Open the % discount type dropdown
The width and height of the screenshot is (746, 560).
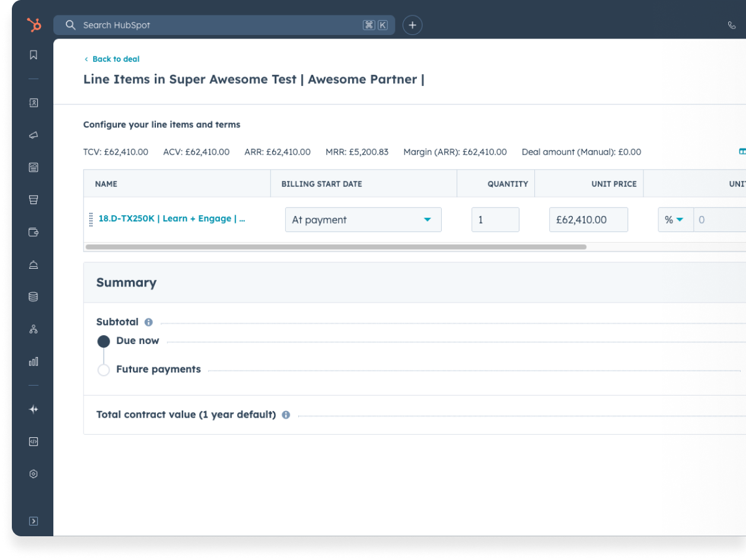pyautogui.click(x=675, y=219)
